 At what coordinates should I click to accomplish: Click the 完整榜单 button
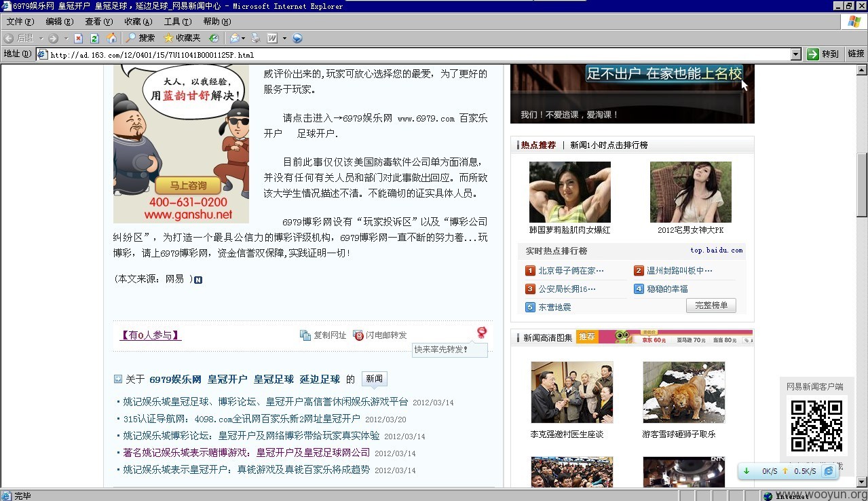(711, 305)
